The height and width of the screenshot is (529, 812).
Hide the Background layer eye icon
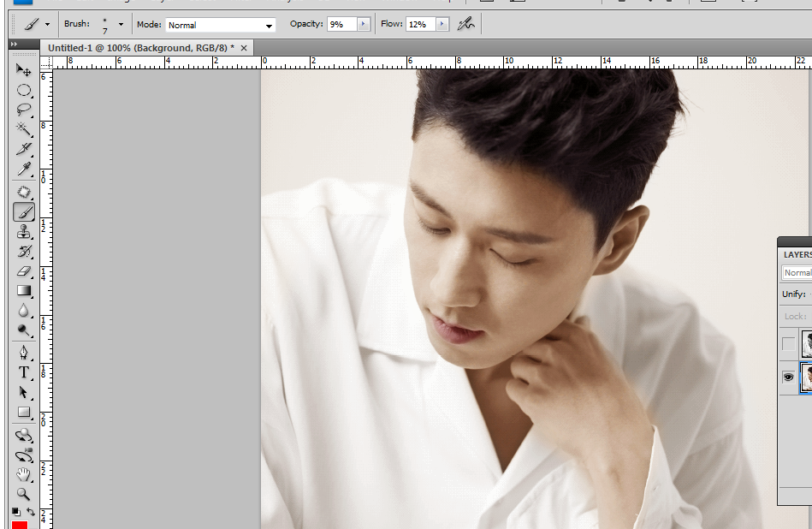click(x=788, y=377)
